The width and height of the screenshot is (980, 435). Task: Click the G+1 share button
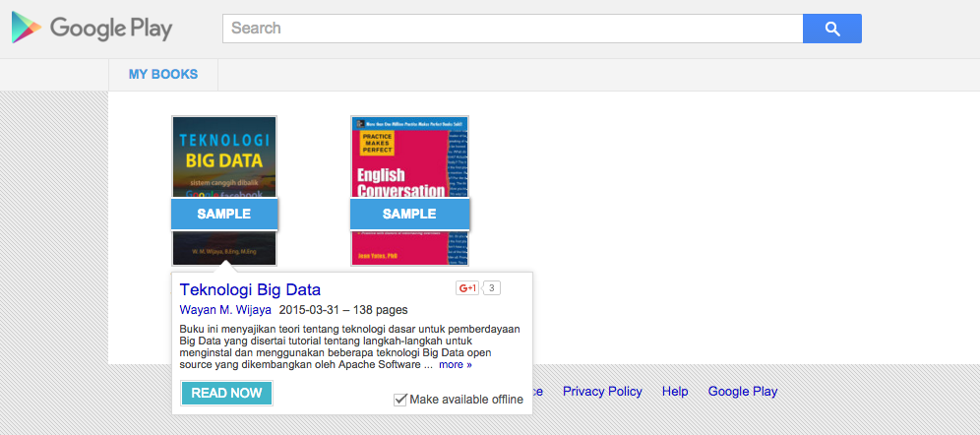(467, 288)
